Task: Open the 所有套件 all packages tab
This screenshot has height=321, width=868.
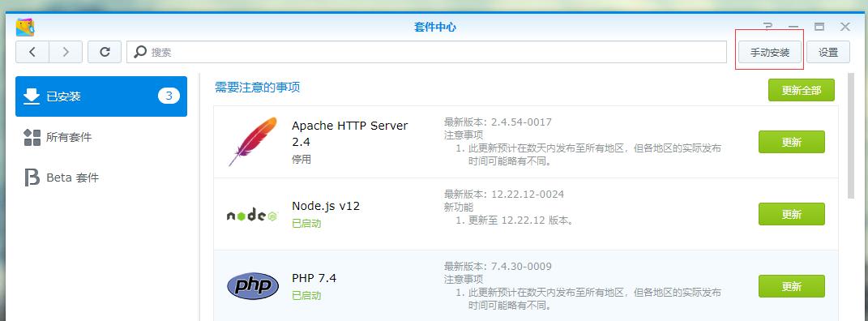Action: click(x=101, y=137)
